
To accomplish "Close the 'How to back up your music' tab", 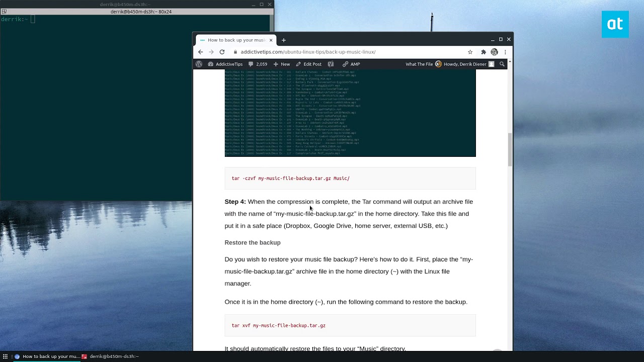I will (271, 40).
